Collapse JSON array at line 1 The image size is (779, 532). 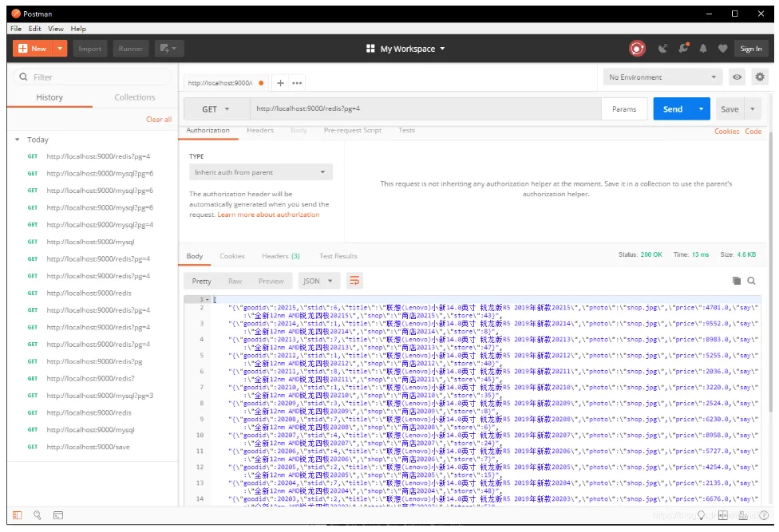tap(208, 299)
